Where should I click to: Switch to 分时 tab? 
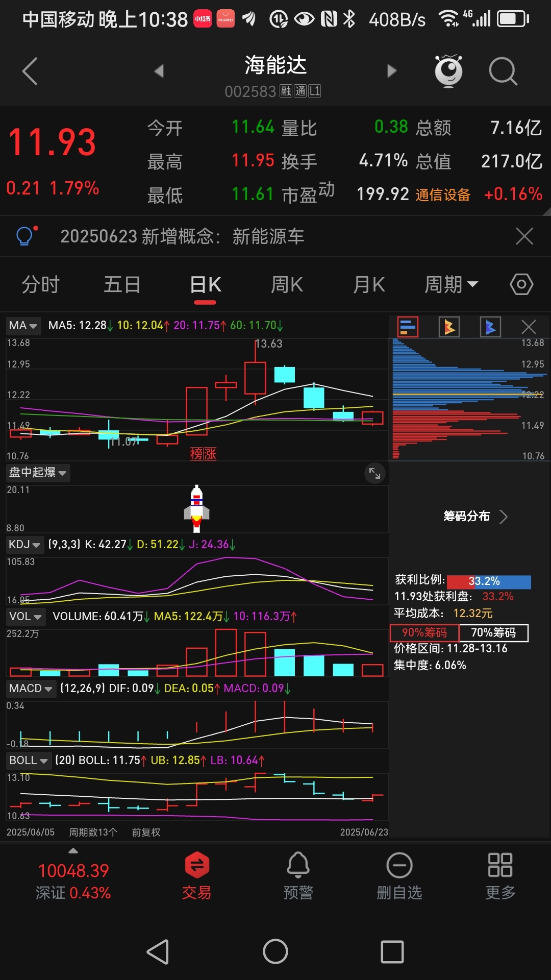(41, 284)
